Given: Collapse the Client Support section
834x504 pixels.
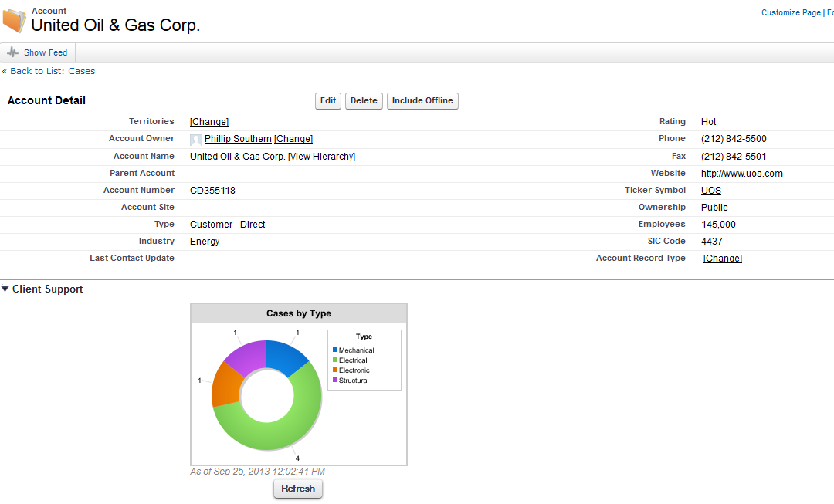Looking at the screenshot, I should [x=5, y=289].
